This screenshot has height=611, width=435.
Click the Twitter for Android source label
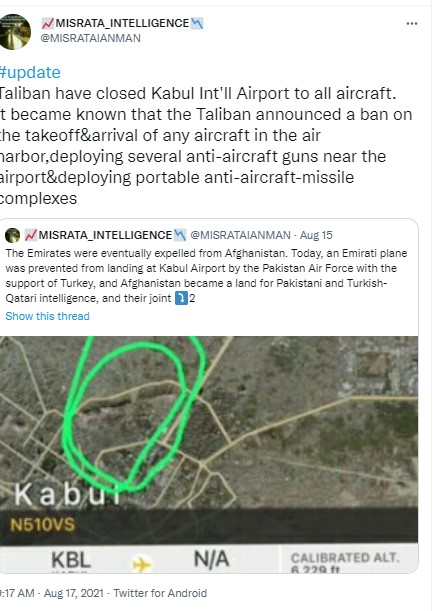click(160, 593)
